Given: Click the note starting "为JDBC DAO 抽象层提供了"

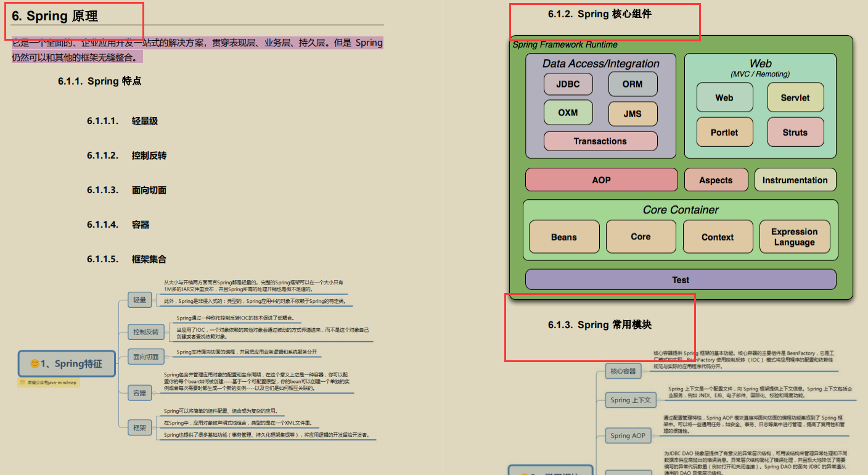Looking at the screenshot, I should point(755,463).
